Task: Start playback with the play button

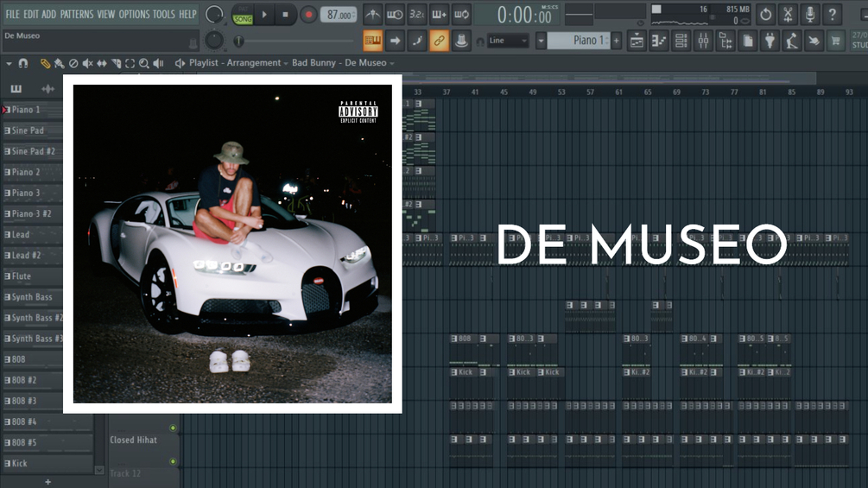Action: [x=264, y=15]
